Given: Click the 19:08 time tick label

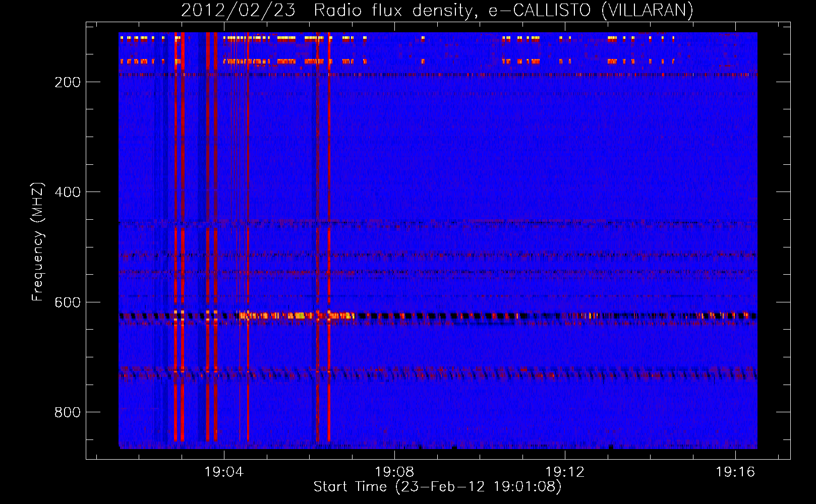Looking at the screenshot, I should (x=394, y=472).
